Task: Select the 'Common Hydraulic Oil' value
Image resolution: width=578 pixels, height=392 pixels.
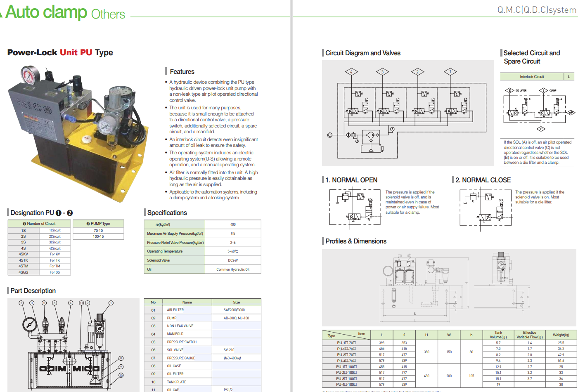Action: (x=233, y=269)
